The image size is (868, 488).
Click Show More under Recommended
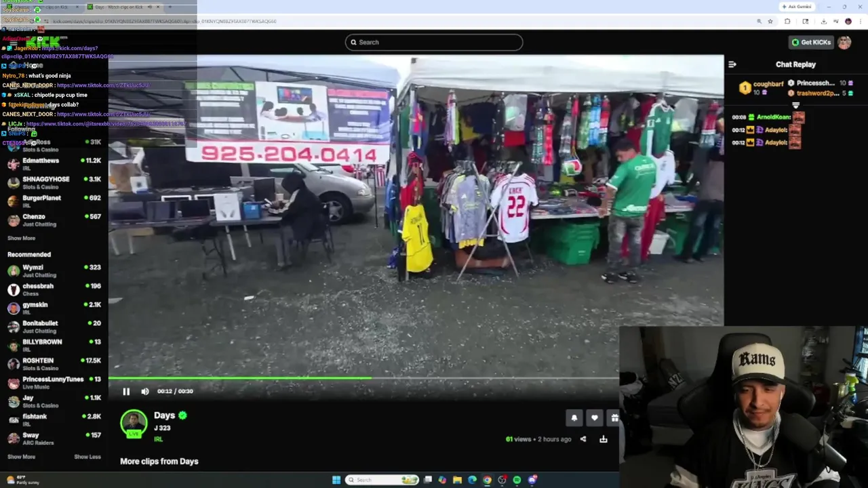21,457
